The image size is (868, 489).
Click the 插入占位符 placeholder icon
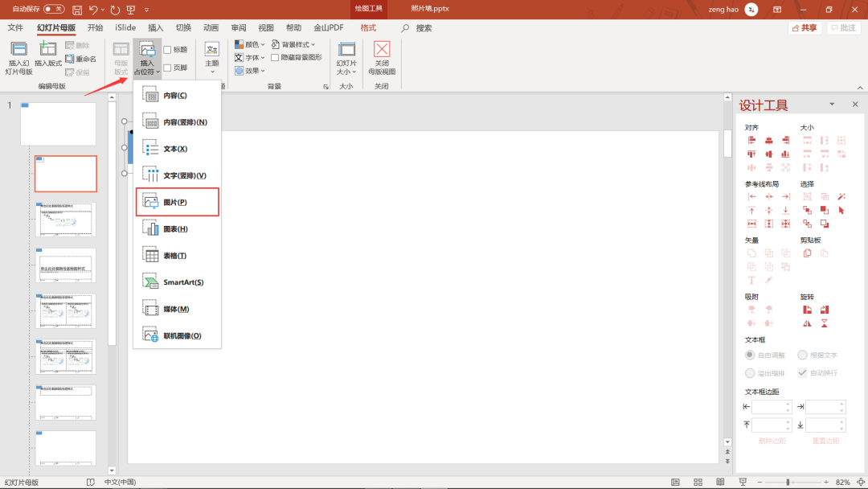[x=147, y=58]
